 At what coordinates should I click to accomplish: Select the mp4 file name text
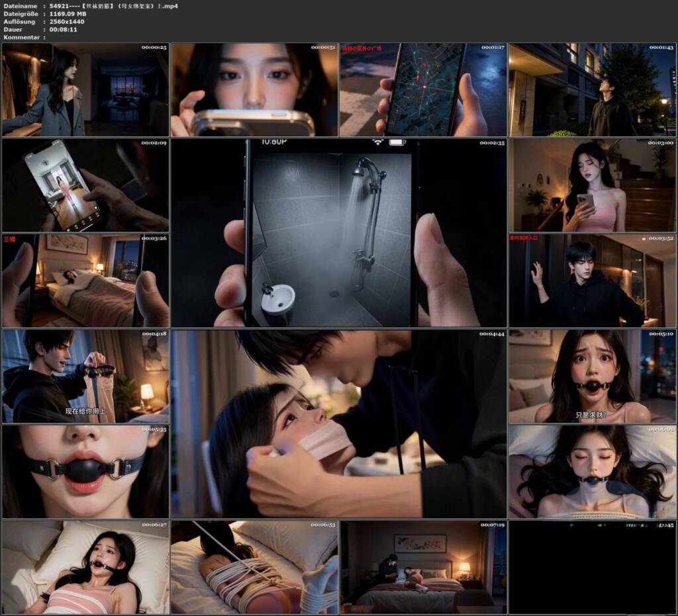click(114, 6)
